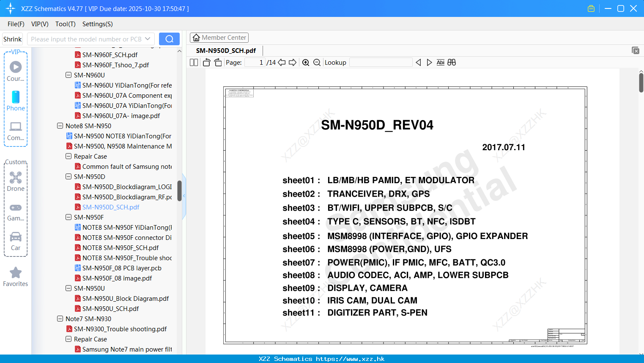Click the Lookup text field
644x363 pixels.
tap(381, 62)
